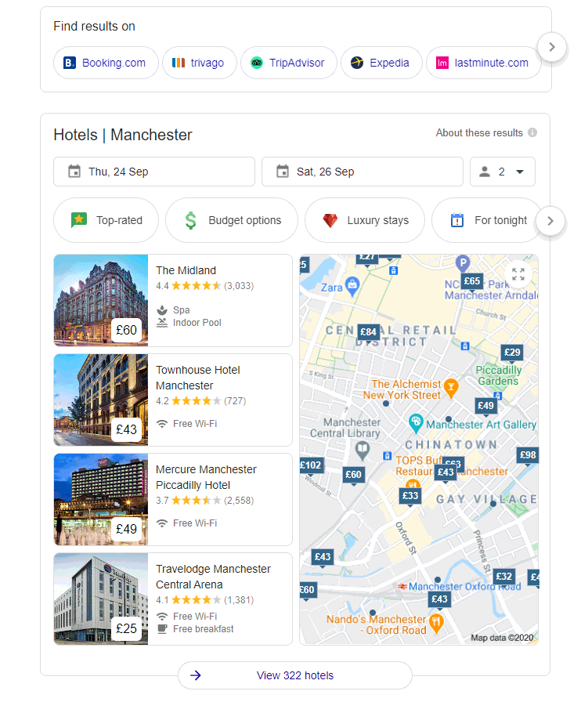Click Travelodge Manchester Central Arena name
The image size is (588, 702).
(213, 577)
